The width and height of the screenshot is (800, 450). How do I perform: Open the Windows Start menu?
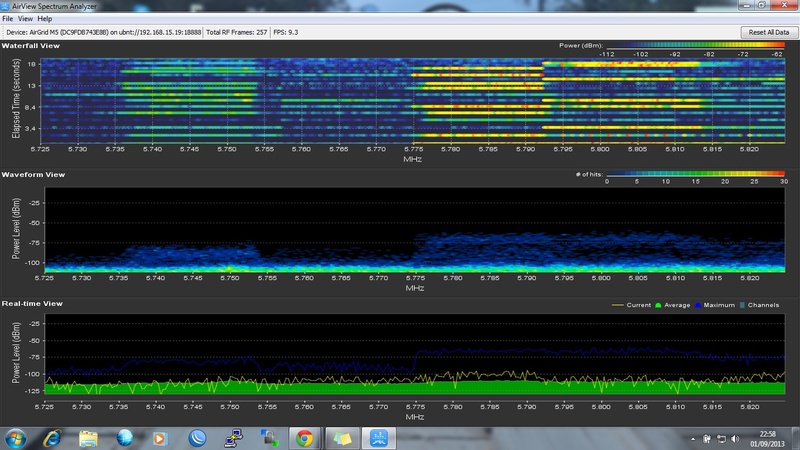tap(17, 437)
